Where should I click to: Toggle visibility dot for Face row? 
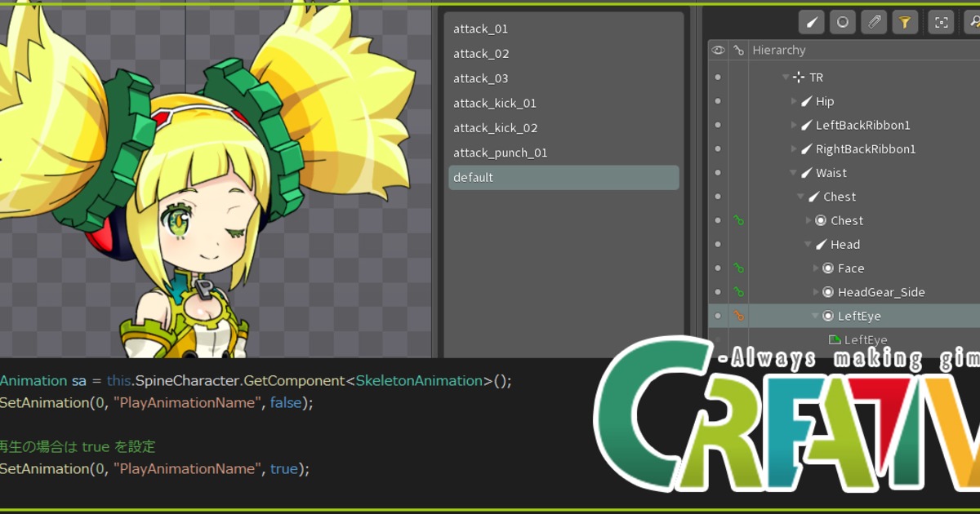(718, 268)
